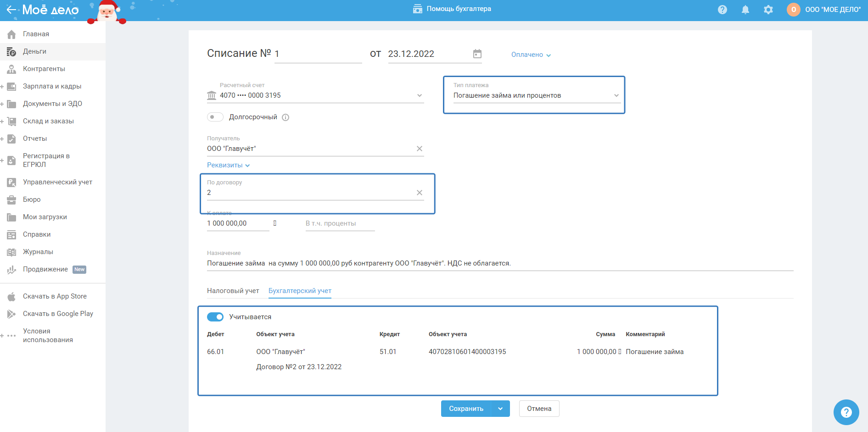Clear the Получатель field with X icon
Viewport: 868px width, 432px height.
pyautogui.click(x=419, y=149)
